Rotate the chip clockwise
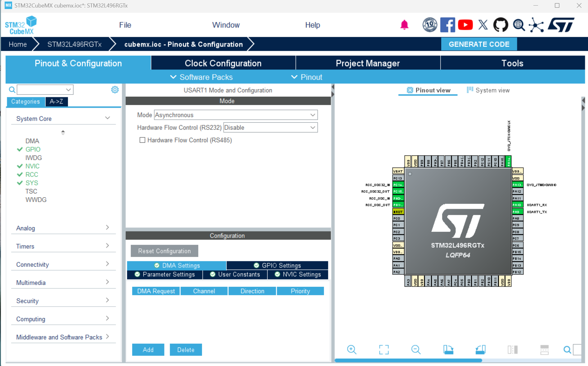 (x=448, y=350)
